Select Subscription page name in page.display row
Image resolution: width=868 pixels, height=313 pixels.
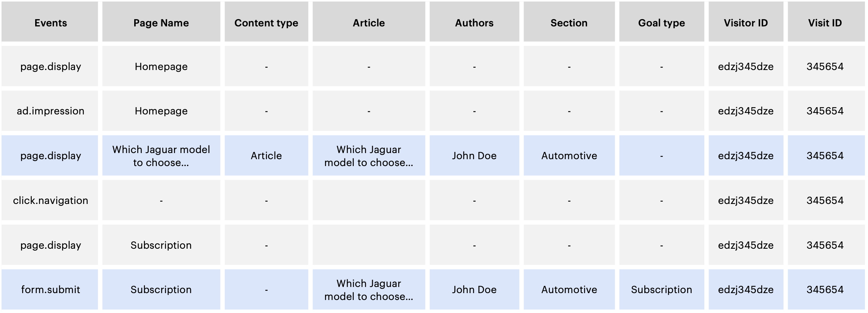tap(161, 245)
